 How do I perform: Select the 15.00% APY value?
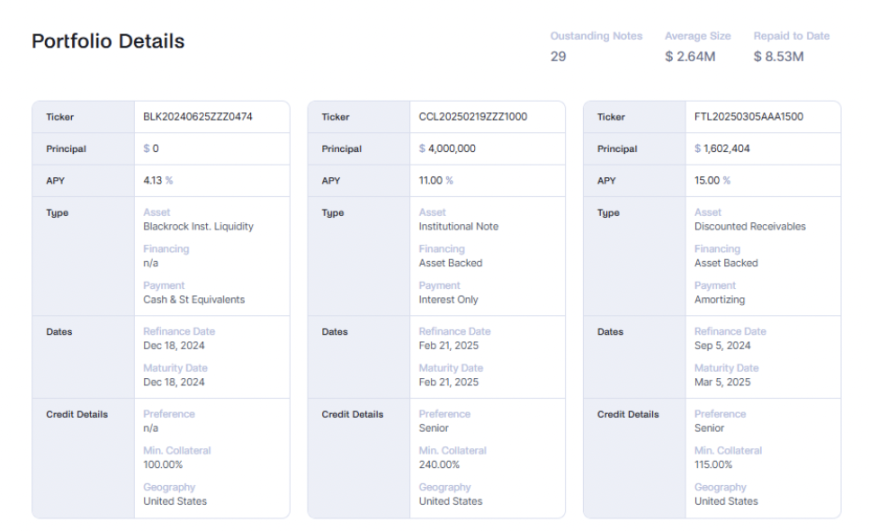[x=711, y=181]
